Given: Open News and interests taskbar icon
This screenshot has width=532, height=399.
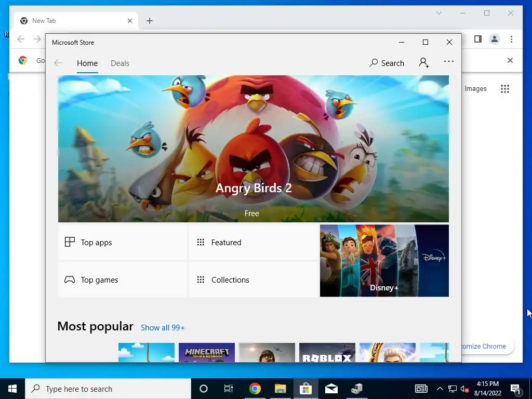Looking at the screenshot, I should [x=421, y=389].
